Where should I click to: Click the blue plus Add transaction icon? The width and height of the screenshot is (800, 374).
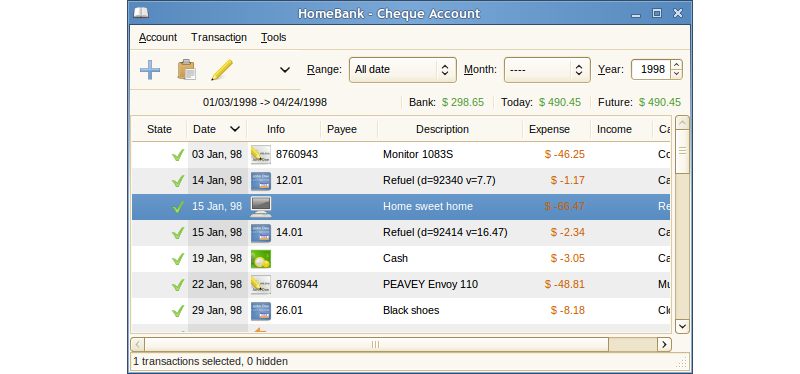pos(150,70)
